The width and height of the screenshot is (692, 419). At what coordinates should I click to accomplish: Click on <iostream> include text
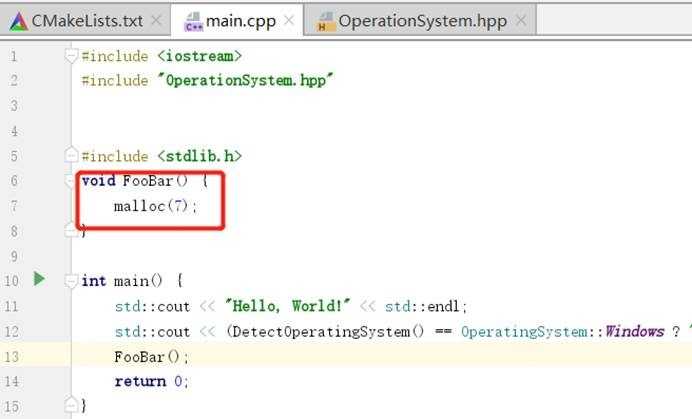pyautogui.click(x=199, y=56)
